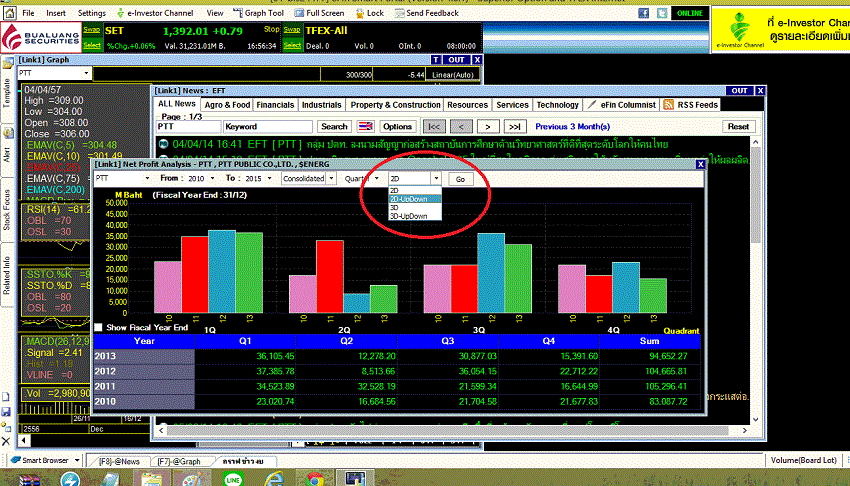The height and width of the screenshot is (486, 850).
Task: Switch to the Technology news tab
Action: tap(557, 105)
